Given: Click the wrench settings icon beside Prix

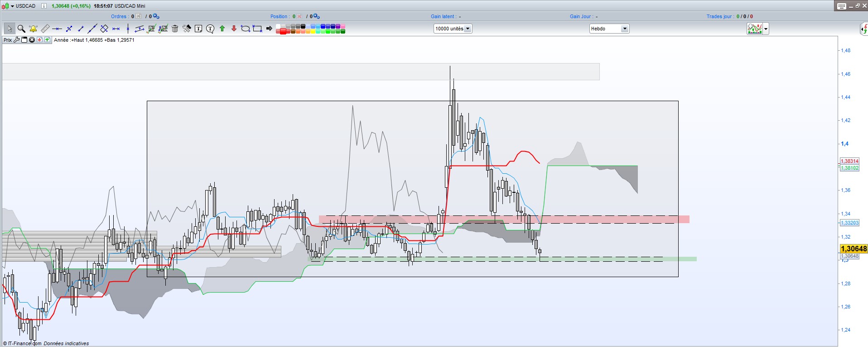Looking at the screenshot, I should [x=17, y=40].
